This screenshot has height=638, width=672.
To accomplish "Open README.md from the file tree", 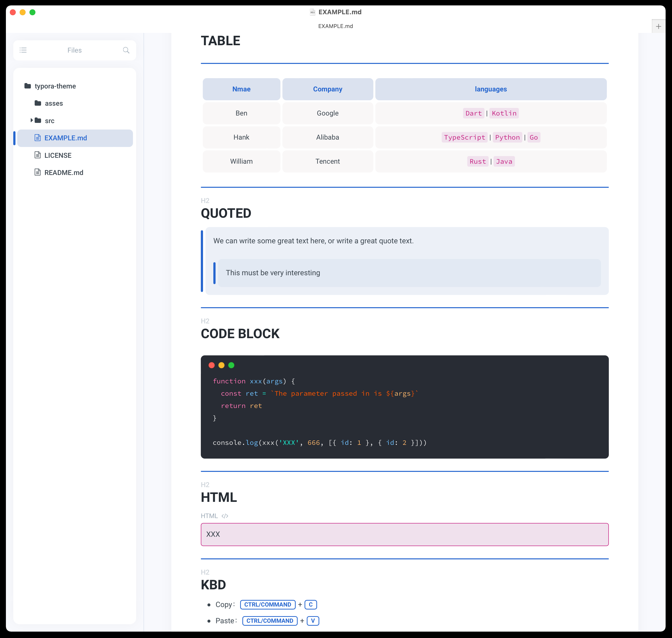I will [64, 173].
